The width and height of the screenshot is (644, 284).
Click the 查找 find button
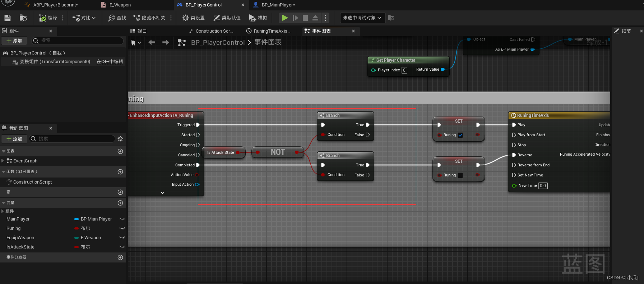tap(117, 18)
